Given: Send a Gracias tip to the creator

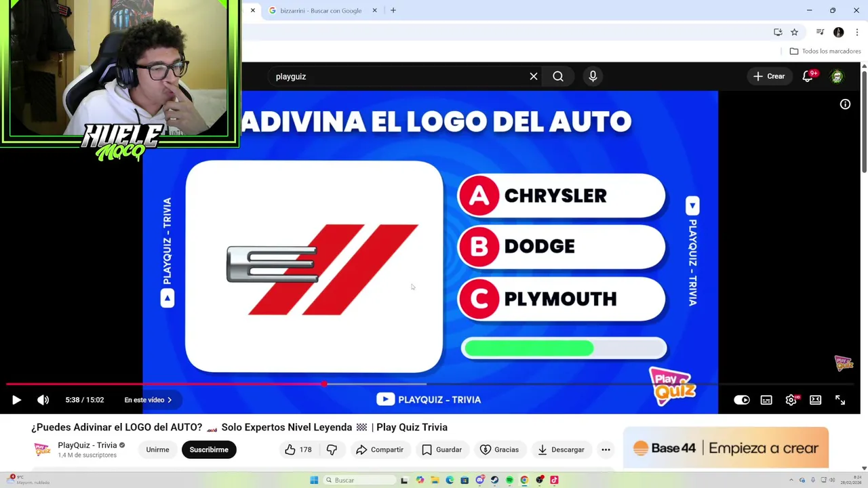Looking at the screenshot, I should click(x=499, y=449).
